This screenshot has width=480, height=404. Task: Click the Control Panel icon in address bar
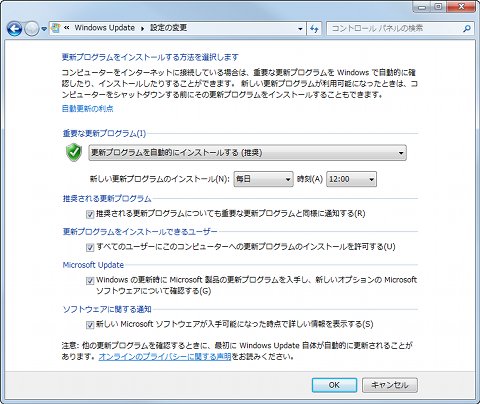click(56, 28)
